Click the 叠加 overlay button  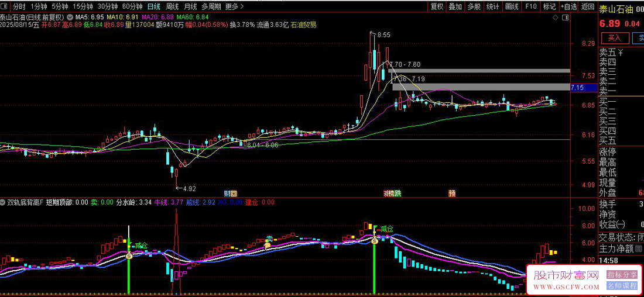[x=455, y=6]
